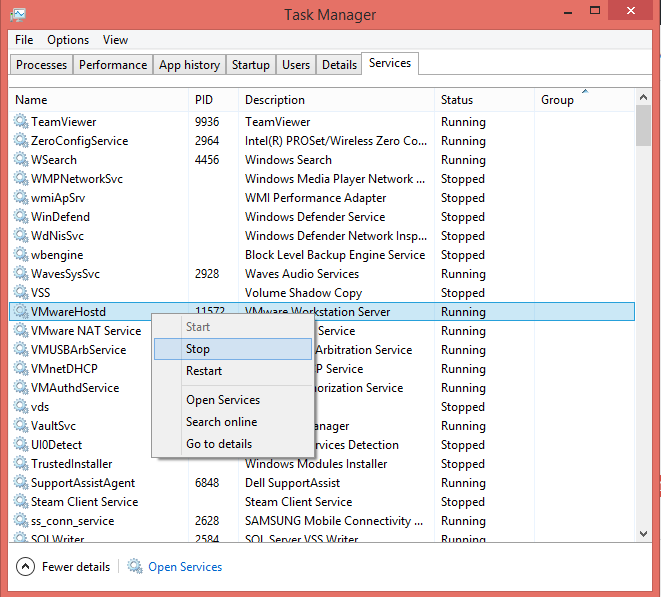Click the gear icon beside Open Services link
Screen dimensions: 661x597
pos(135,566)
